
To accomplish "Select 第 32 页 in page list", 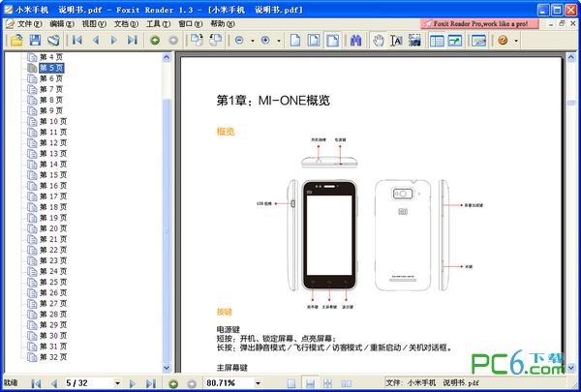I will (53, 356).
